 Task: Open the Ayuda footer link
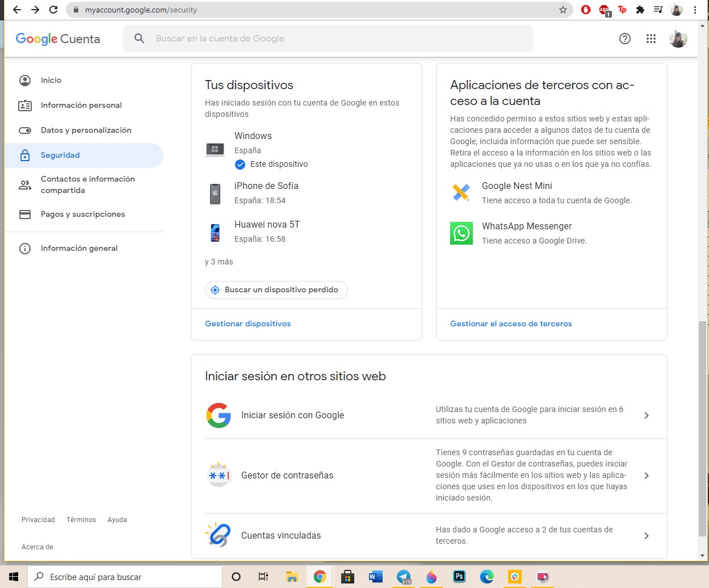(x=118, y=520)
